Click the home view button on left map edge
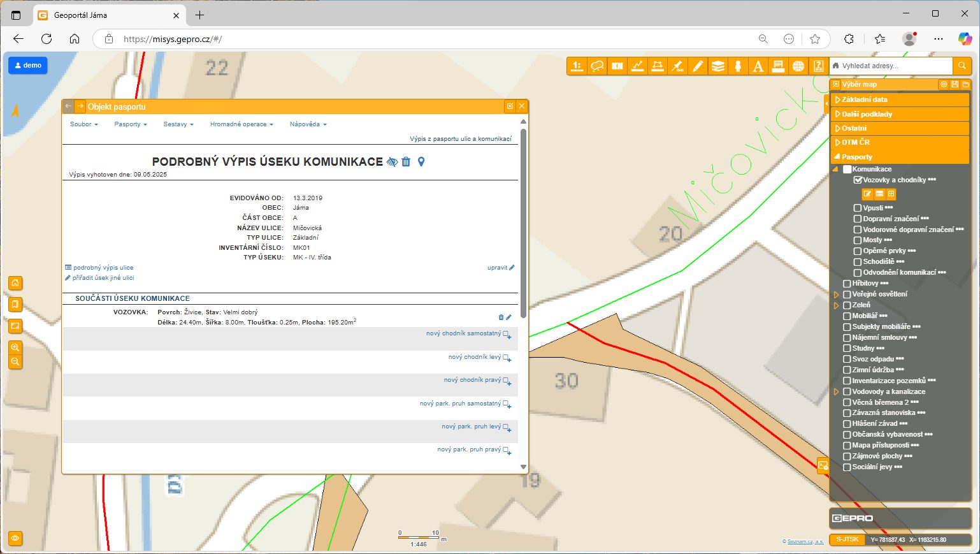The height and width of the screenshot is (554, 980). pos(15,283)
